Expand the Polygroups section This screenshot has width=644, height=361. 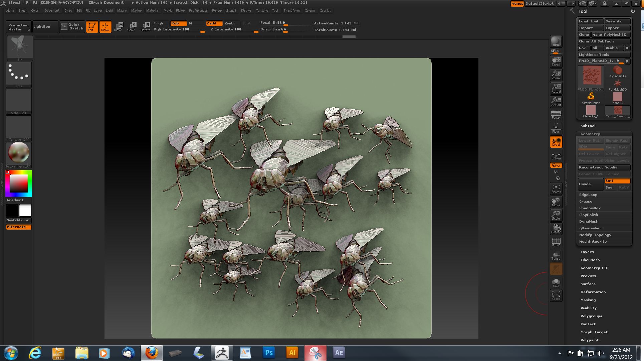click(x=591, y=316)
